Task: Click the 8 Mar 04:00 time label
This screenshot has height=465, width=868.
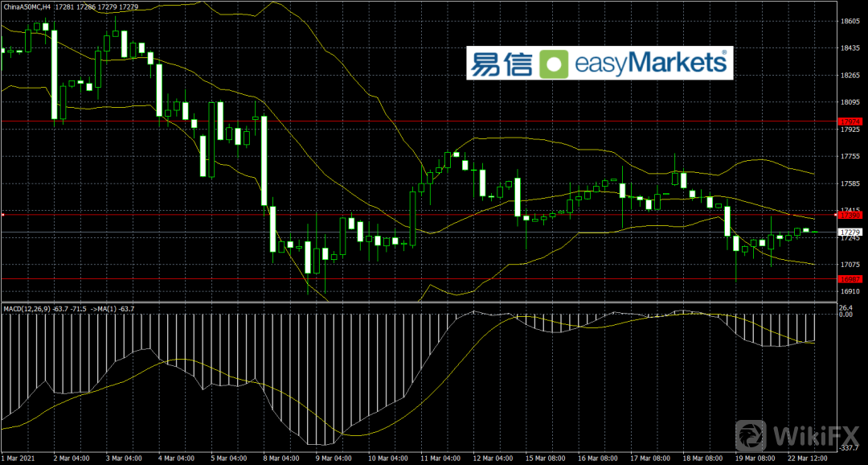Action: [282, 459]
